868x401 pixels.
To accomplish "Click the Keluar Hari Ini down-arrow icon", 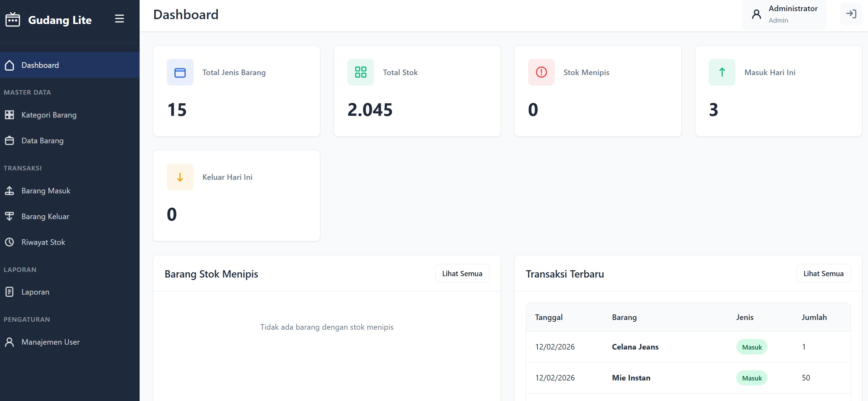I will point(180,177).
